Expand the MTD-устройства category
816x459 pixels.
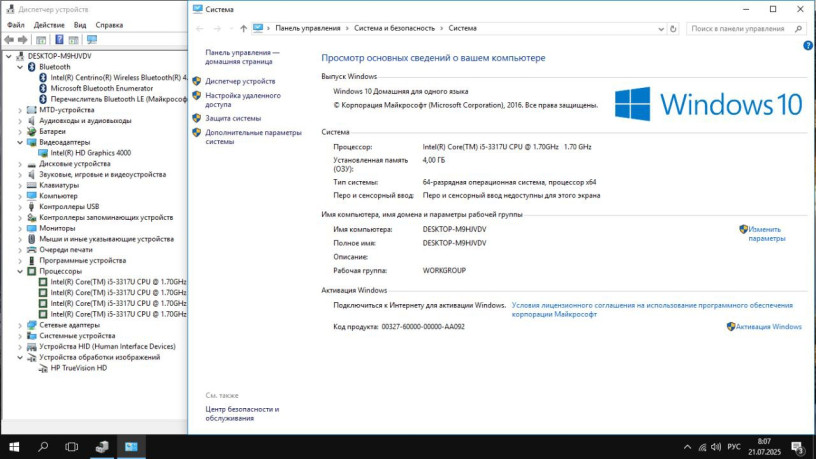(20, 110)
